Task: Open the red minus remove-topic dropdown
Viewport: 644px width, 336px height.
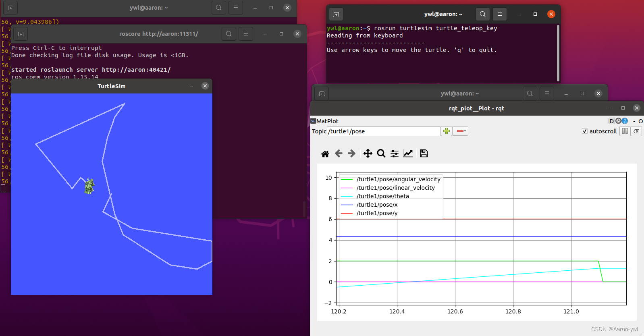Action: [x=460, y=131]
